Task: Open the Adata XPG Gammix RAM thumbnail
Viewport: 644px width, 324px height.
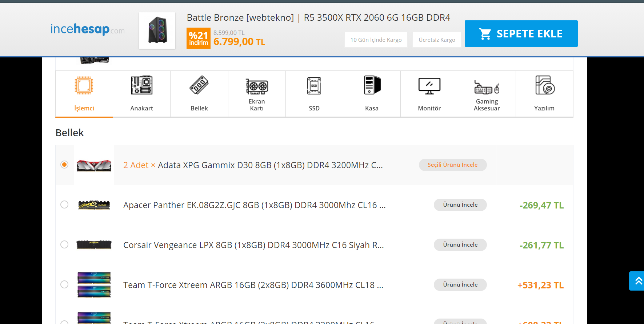Action: 94,165
